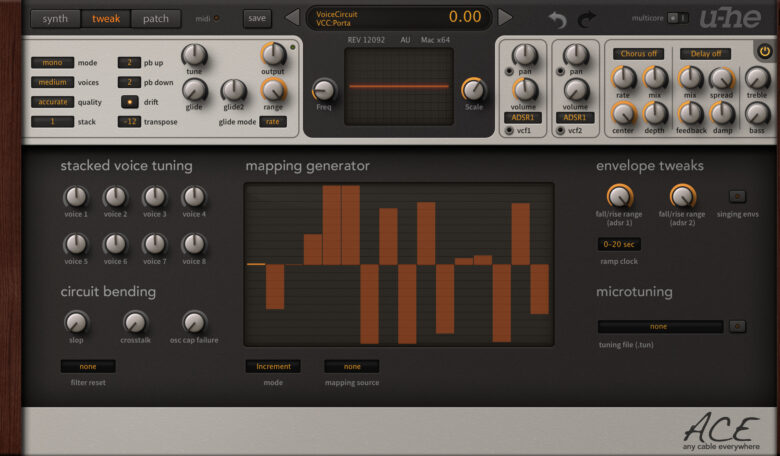780x456 pixels.
Task: Open the tuning file browse icon
Action: (x=738, y=326)
